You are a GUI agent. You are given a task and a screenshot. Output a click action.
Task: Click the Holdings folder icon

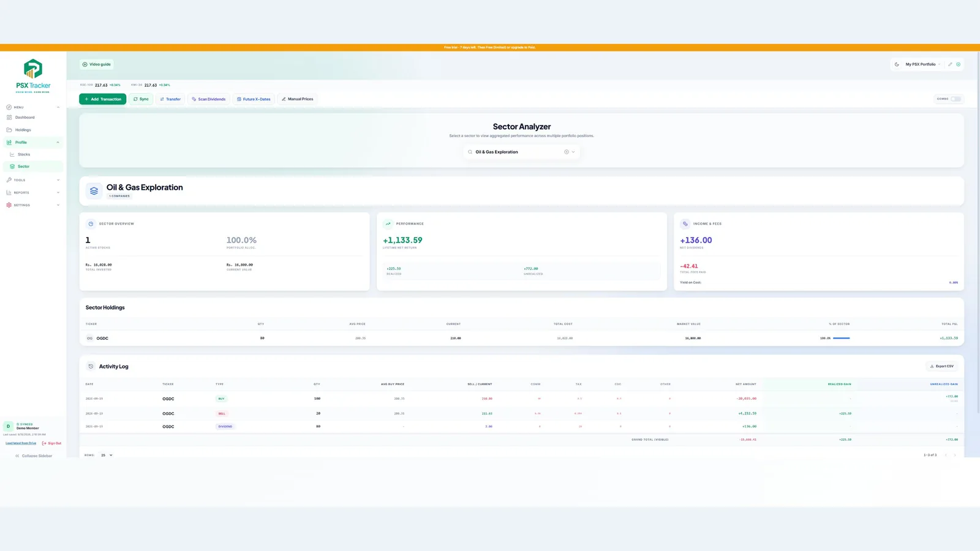point(9,130)
